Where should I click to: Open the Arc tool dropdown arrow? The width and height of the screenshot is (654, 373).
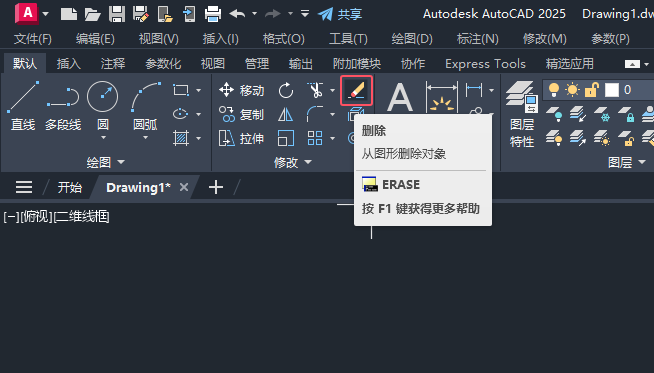tap(146, 138)
